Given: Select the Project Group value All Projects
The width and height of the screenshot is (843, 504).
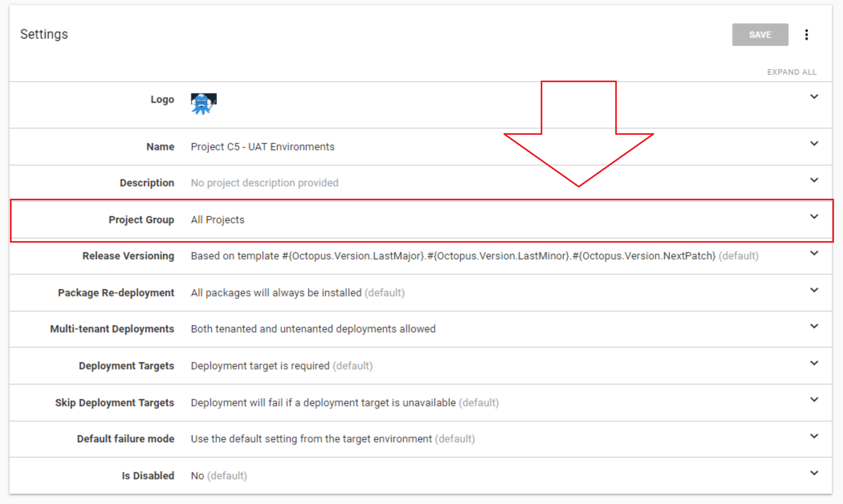Looking at the screenshot, I should coord(217,220).
